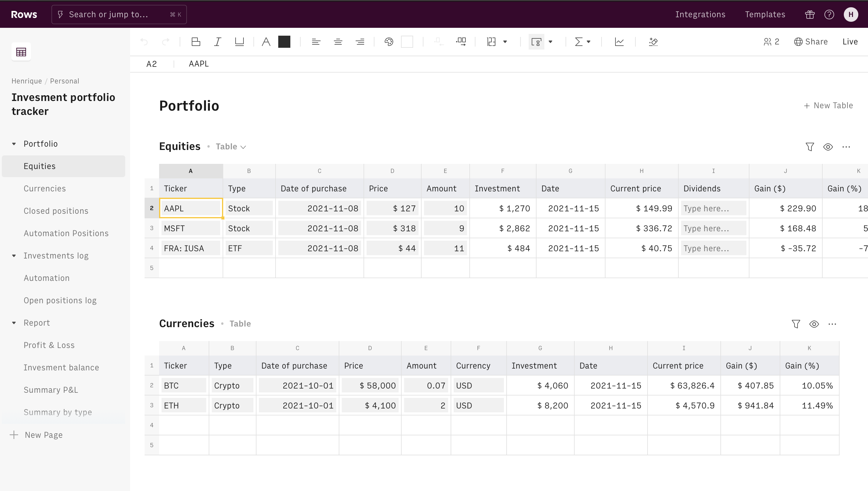Image resolution: width=868 pixels, height=491 pixels.
Task: Create a table with New Table button
Action: (828, 105)
